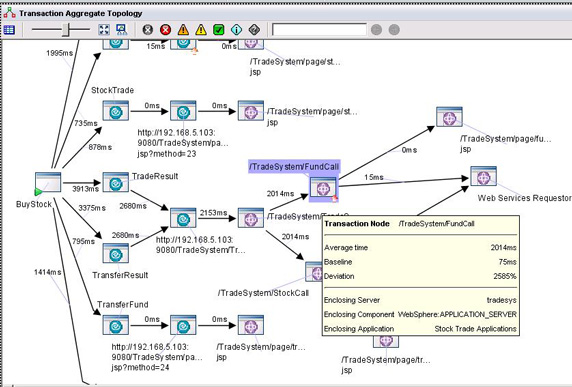
Task: Toggle the blue informational status filter
Action: [236, 30]
